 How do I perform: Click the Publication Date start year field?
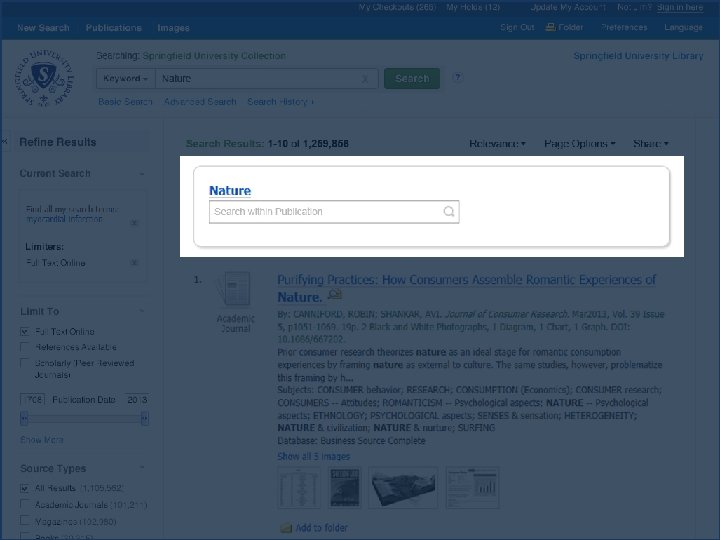pyautogui.click(x=33, y=399)
